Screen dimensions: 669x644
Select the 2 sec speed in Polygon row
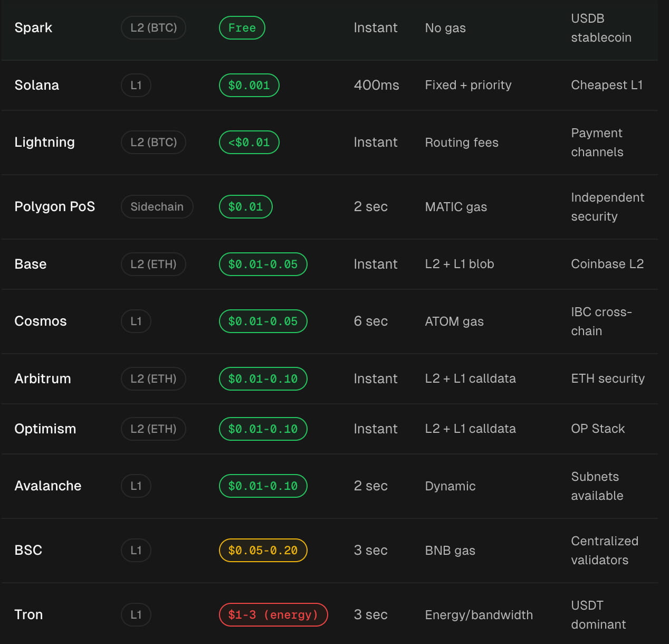click(x=370, y=206)
